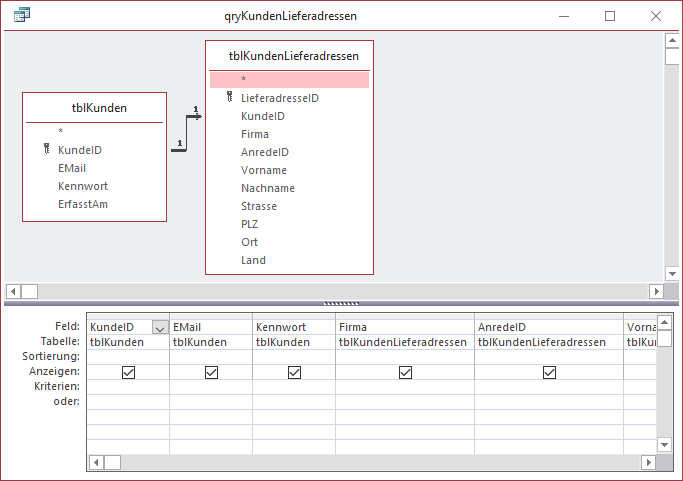The width and height of the screenshot is (683, 481).
Task: Select ErfasstAm field in tblKunden
Action: coord(82,204)
